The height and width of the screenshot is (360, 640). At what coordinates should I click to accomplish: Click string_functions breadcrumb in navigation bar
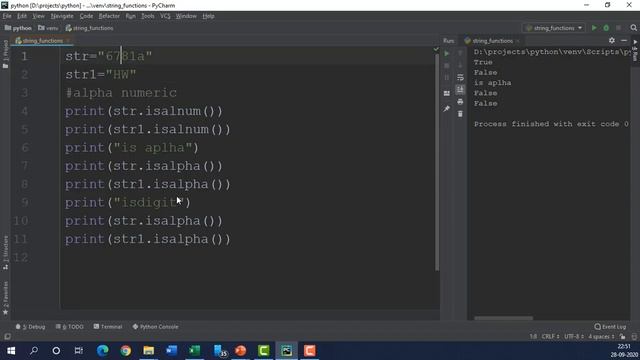[x=89, y=28]
